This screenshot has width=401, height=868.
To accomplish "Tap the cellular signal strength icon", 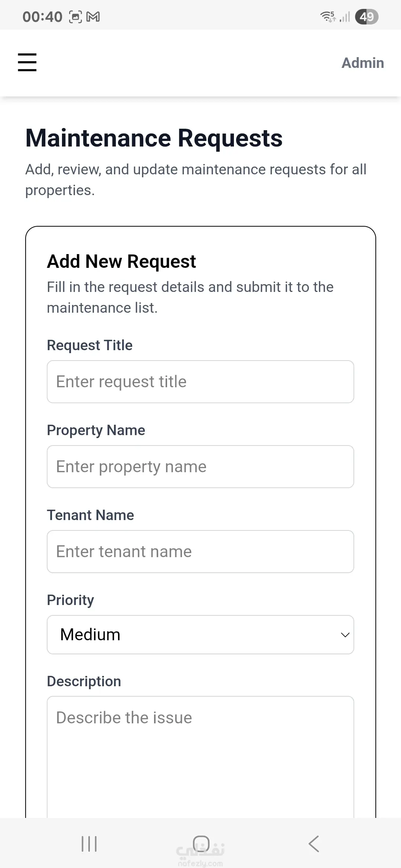I will (345, 17).
